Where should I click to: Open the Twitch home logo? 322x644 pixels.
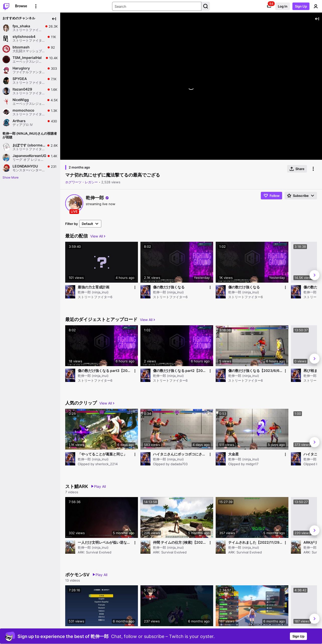pos(6,6)
